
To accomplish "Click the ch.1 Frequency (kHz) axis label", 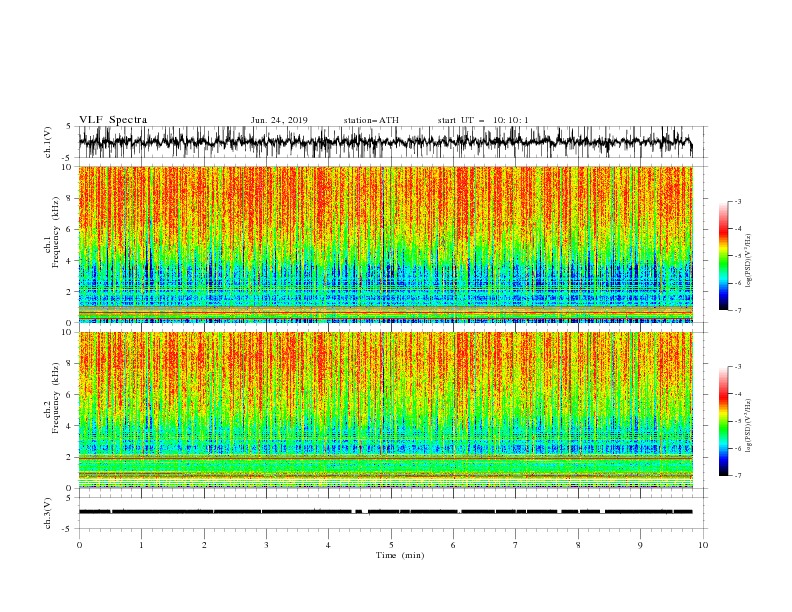I will click(52, 232).
